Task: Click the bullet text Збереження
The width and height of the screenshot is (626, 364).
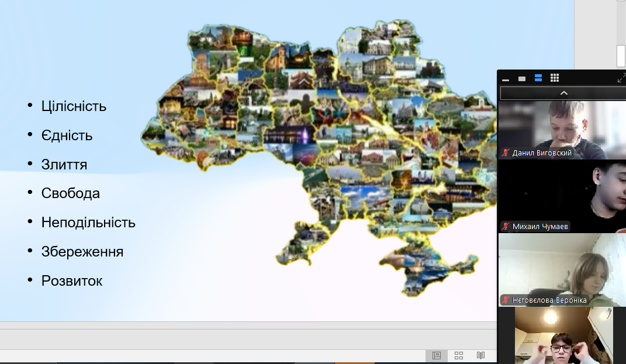Action: pyautogui.click(x=82, y=251)
